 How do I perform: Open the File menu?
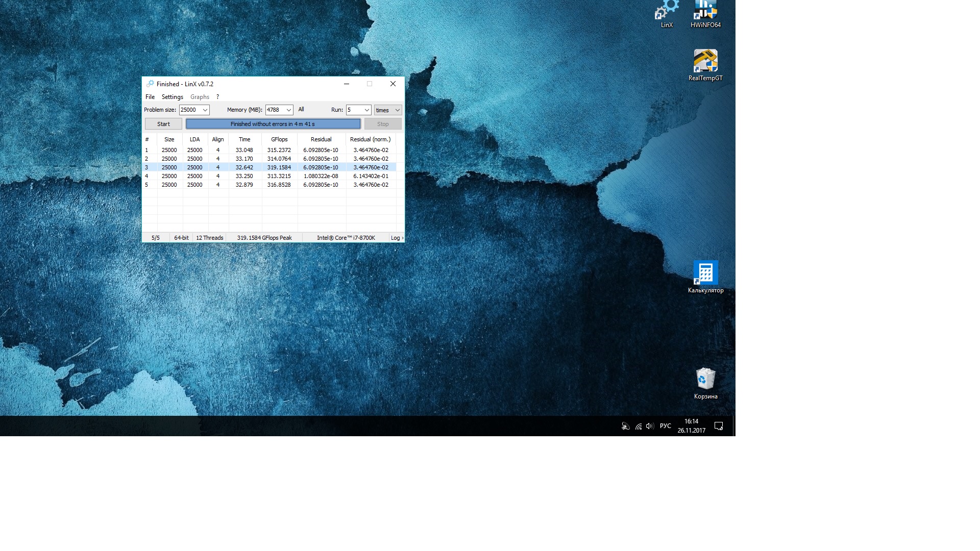click(150, 97)
